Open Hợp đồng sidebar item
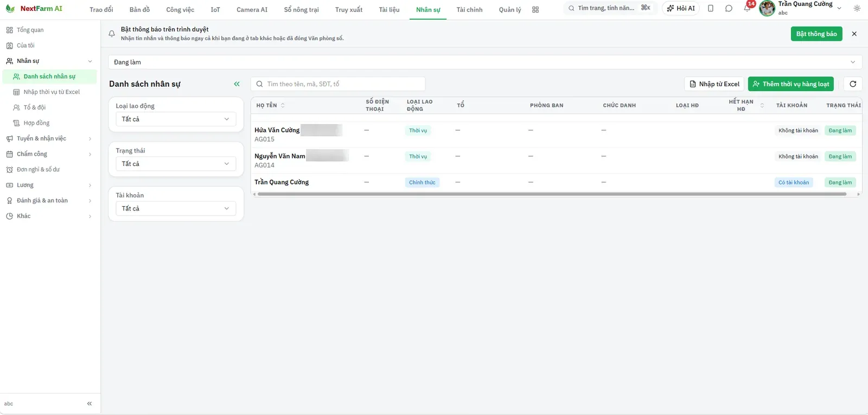868x415 pixels. click(50, 123)
